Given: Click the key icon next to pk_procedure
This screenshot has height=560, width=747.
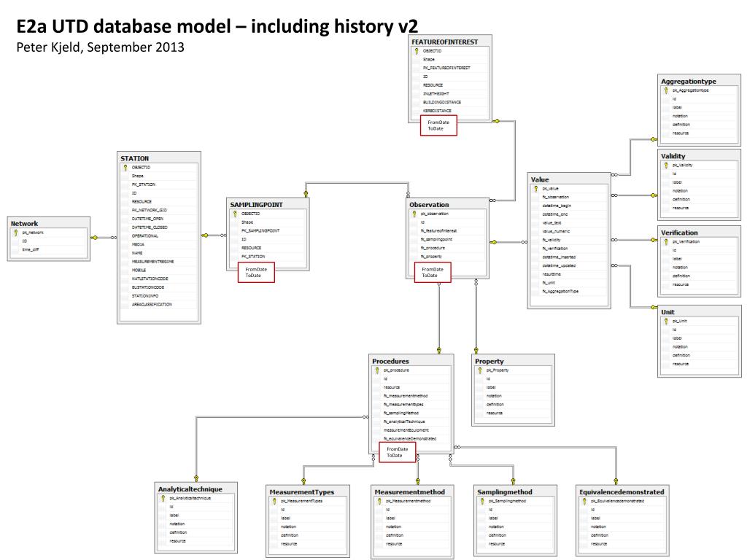Looking at the screenshot, I should (377, 370).
